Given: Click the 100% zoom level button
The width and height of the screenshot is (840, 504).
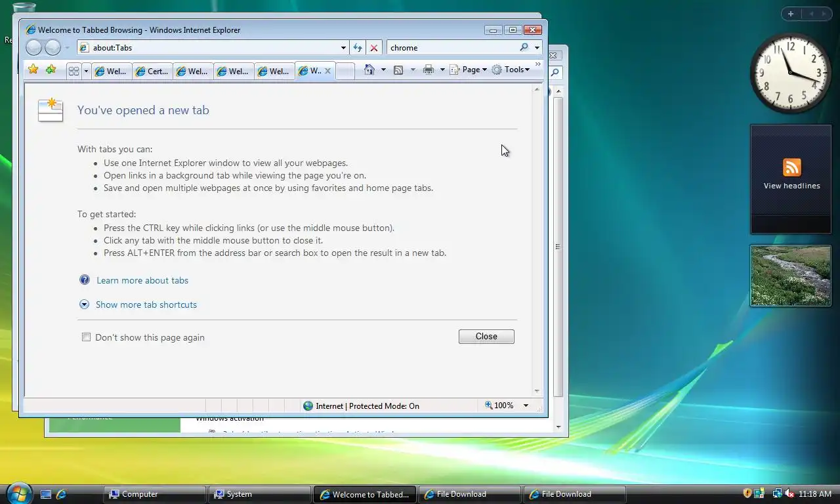Looking at the screenshot, I should pyautogui.click(x=499, y=406).
